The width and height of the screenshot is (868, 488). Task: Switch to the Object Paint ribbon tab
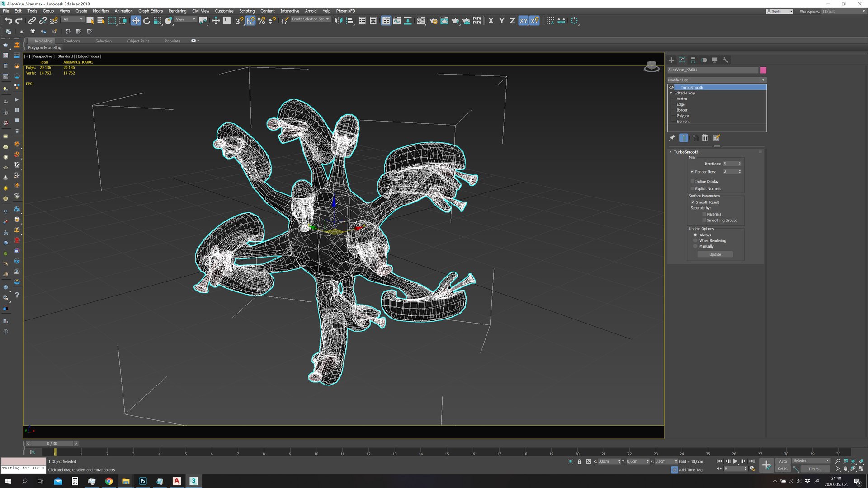(138, 41)
